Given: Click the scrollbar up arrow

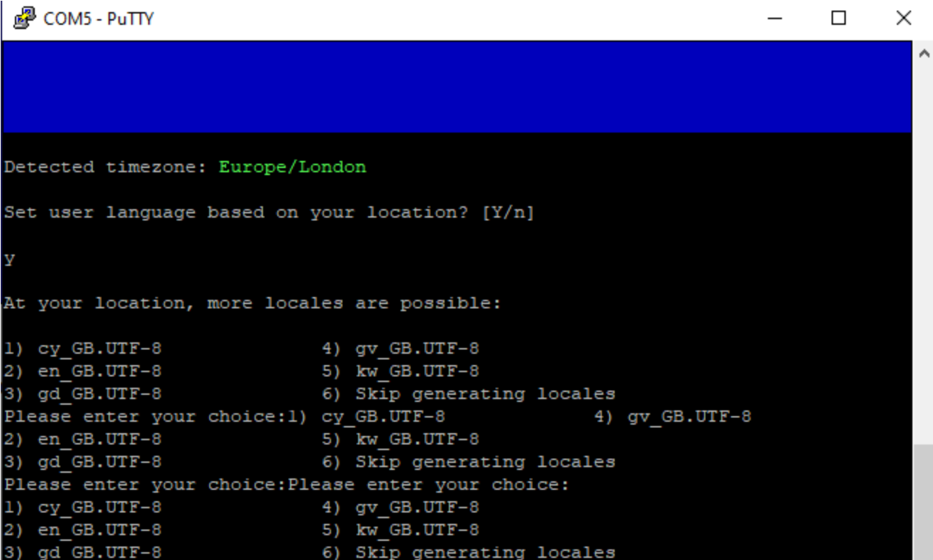Looking at the screenshot, I should click(922, 52).
